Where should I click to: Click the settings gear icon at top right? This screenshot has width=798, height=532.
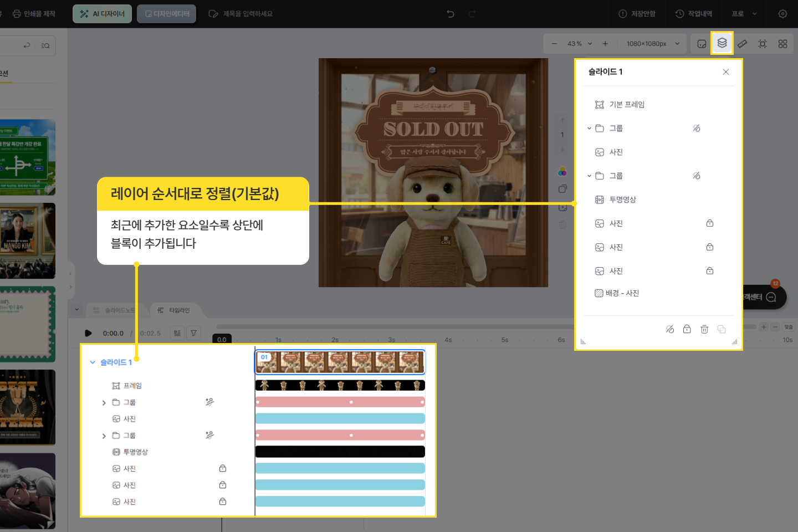782,14
